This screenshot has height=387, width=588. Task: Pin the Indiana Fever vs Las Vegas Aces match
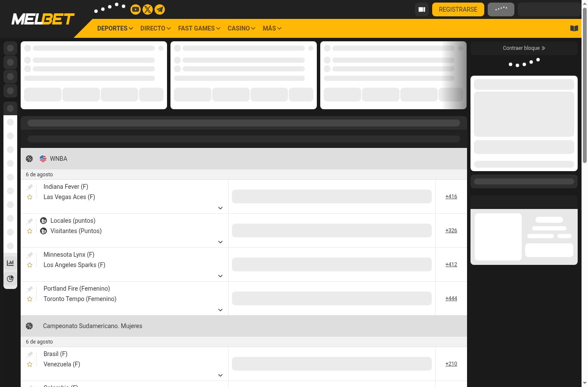(30, 187)
